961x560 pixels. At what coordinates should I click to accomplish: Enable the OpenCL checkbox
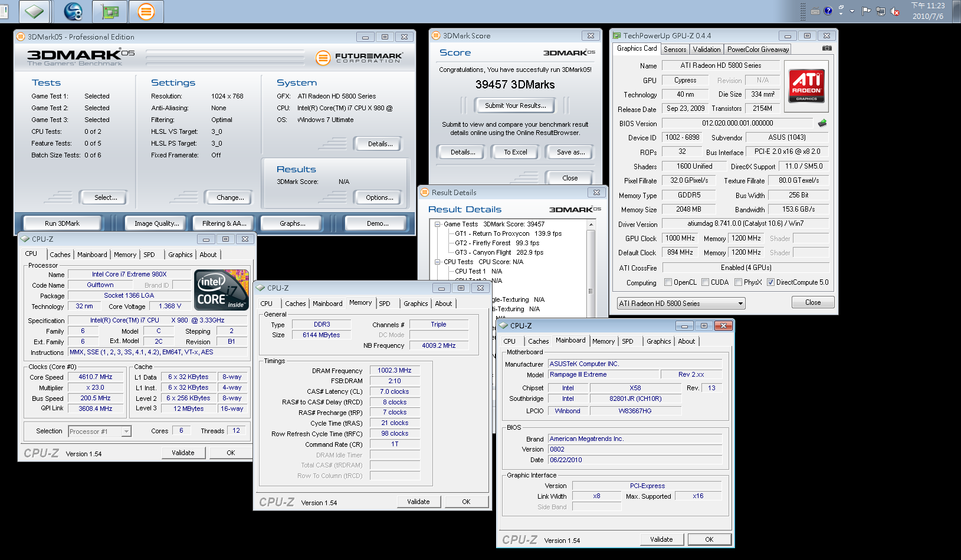click(668, 282)
